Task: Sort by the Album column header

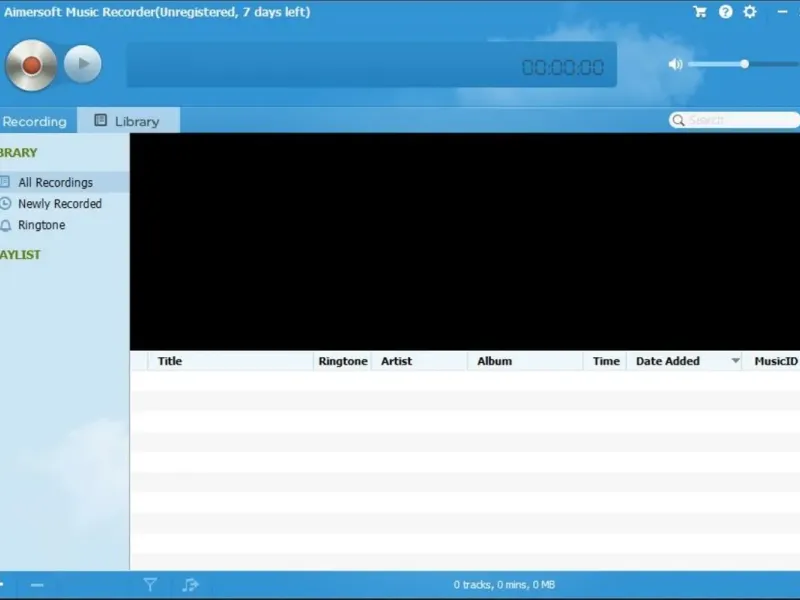Action: (x=525, y=361)
